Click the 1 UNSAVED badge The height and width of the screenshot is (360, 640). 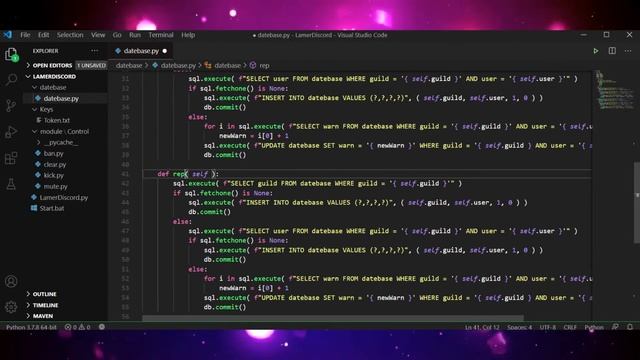coord(91,65)
